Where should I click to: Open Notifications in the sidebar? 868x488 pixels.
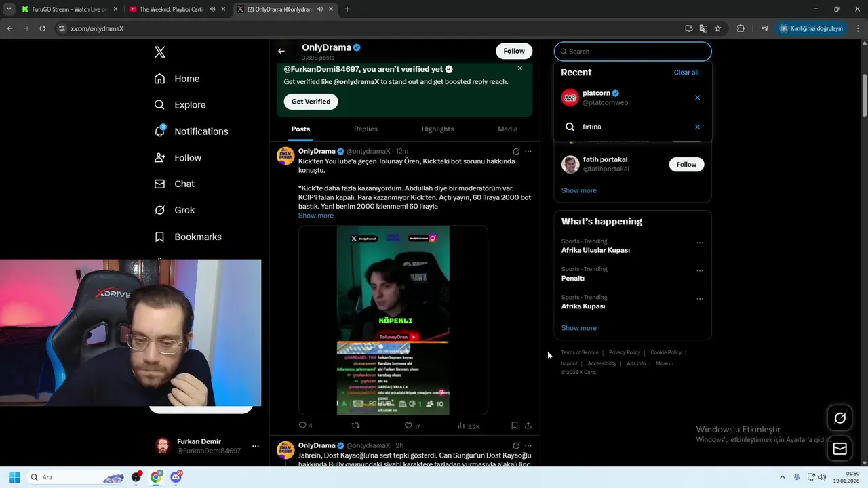click(x=191, y=131)
